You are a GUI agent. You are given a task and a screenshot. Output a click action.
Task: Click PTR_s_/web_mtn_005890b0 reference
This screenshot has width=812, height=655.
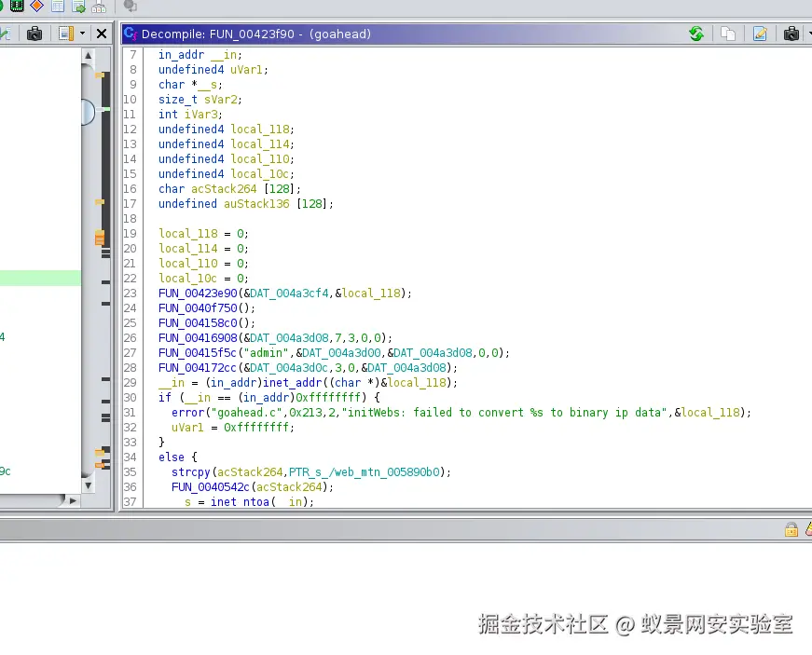coord(365,472)
